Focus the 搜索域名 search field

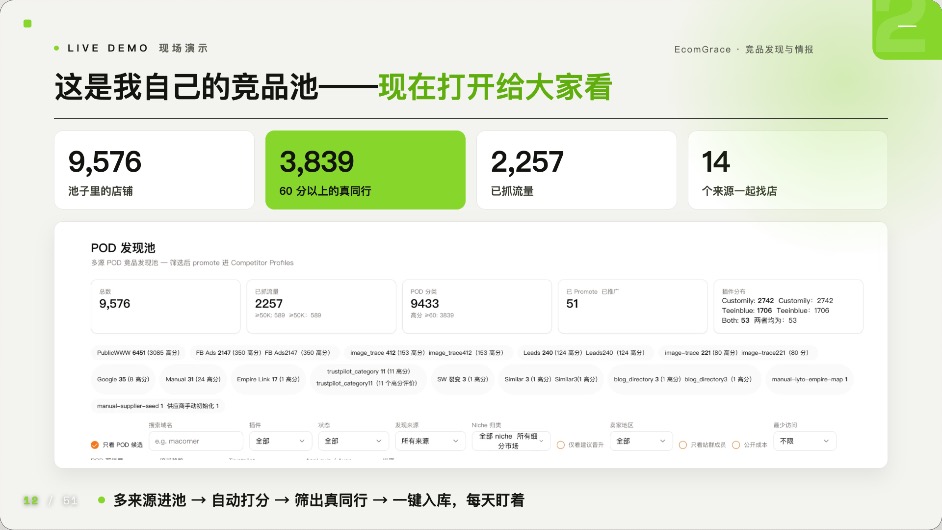pos(196,441)
